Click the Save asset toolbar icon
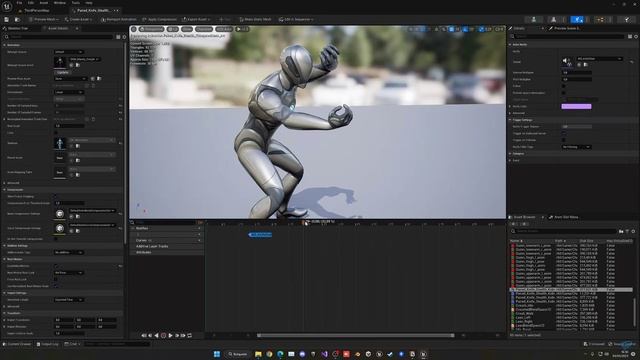Image resolution: width=640 pixels, height=360 pixels. pos(7,19)
